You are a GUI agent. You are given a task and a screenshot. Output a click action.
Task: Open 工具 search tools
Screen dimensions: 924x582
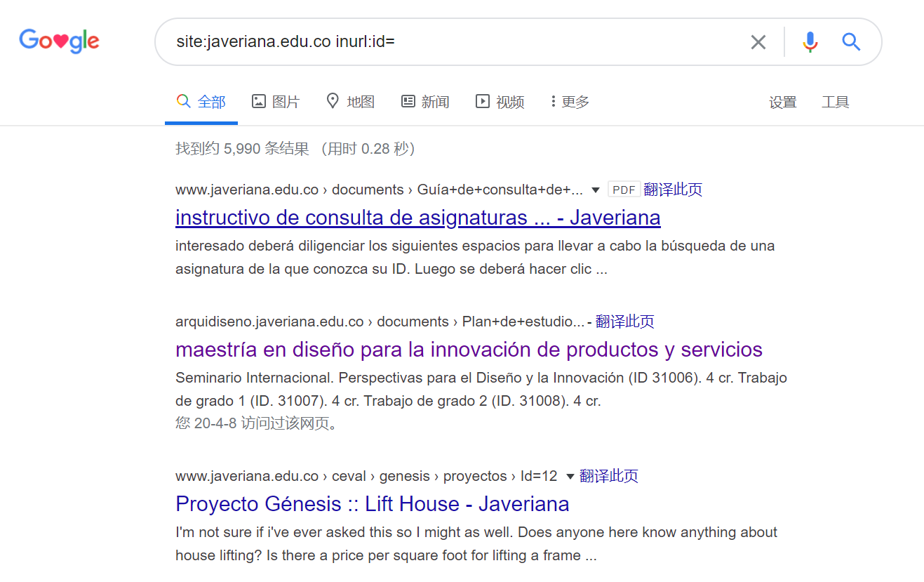tap(836, 102)
